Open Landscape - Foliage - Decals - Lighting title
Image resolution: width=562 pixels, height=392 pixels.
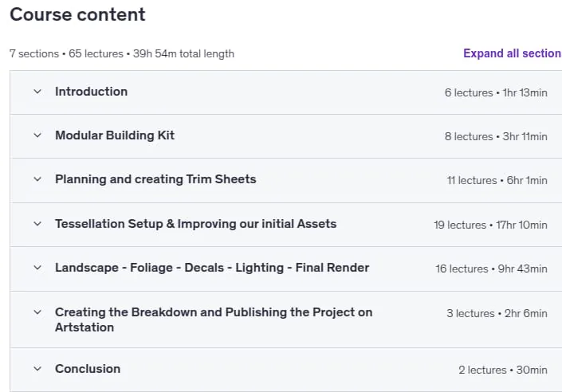pyautogui.click(x=212, y=268)
